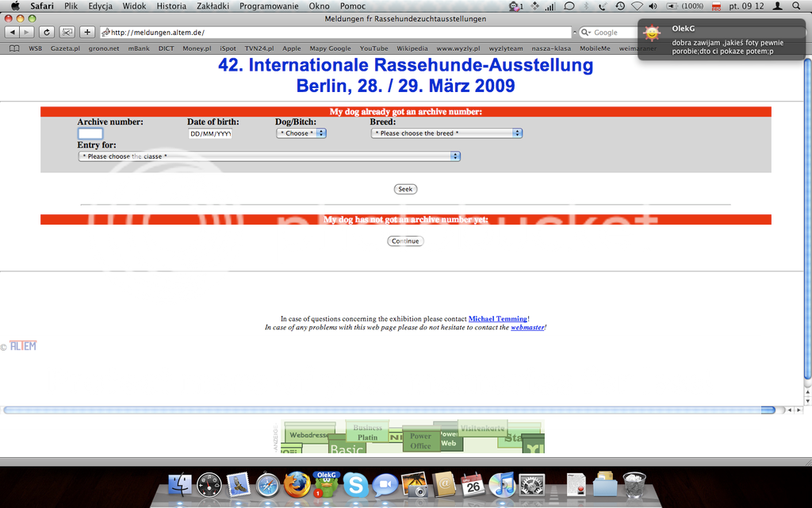
Task: Click the Archive number input field
Action: [90, 133]
